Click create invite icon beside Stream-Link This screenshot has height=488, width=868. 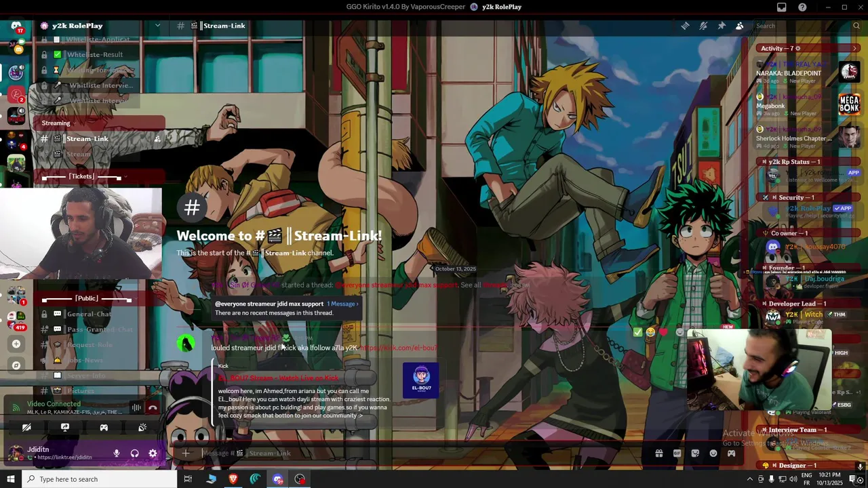click(x=157, y=138)
